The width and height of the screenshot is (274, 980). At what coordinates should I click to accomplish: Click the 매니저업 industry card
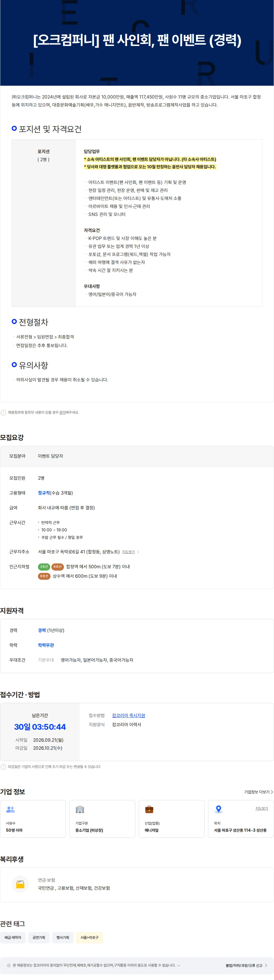(x=171, y=819)
